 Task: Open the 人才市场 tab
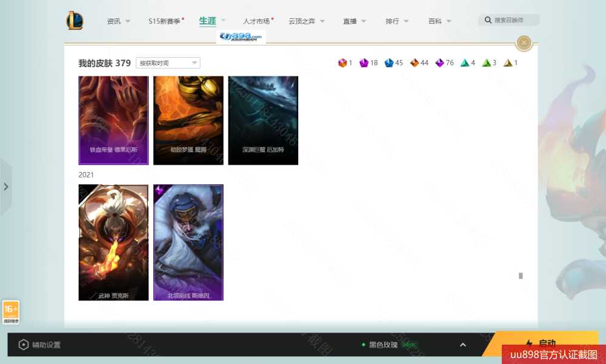[256, 21]
